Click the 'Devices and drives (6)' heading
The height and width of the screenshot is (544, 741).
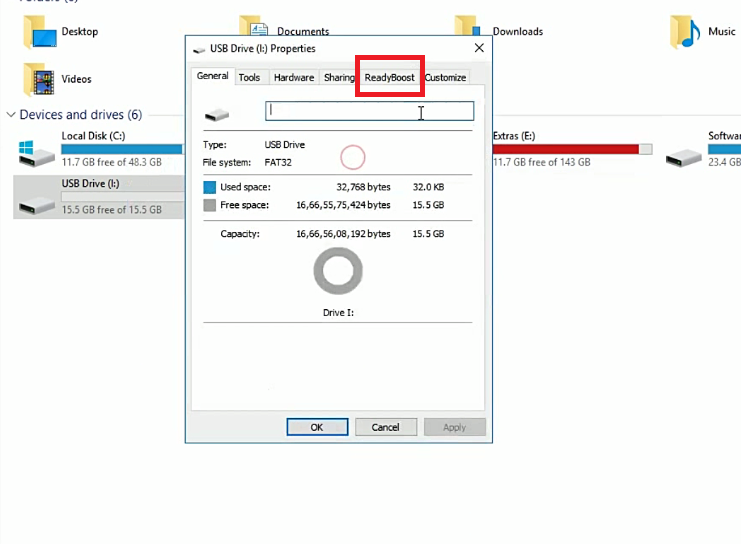(x=81, y=114)
